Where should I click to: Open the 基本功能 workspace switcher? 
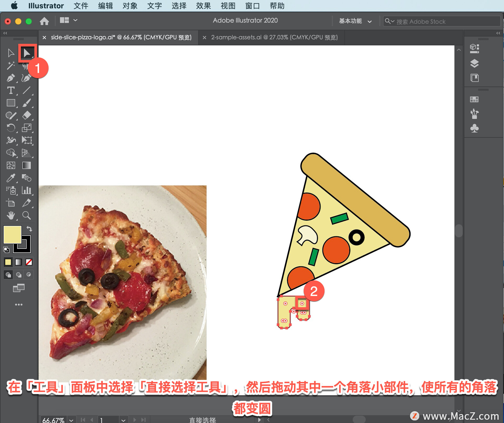355,21
